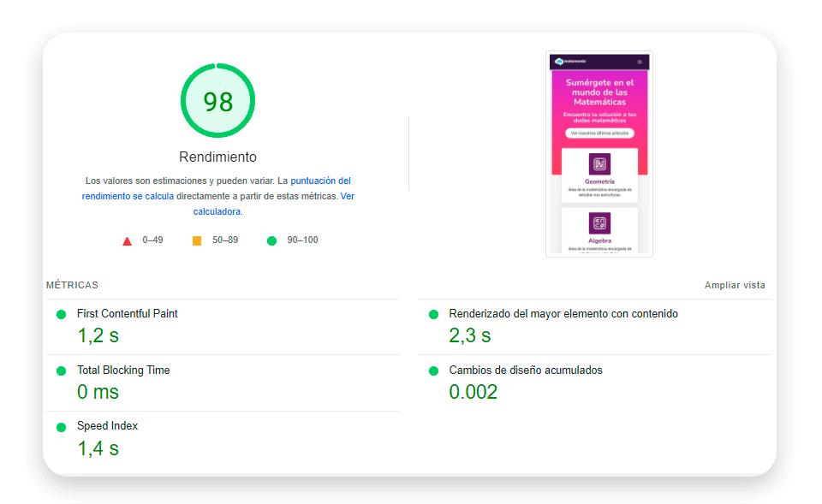Open Ampliar vista to expand metrics
This screenshot has height=504, width=822.
point(734,285)
